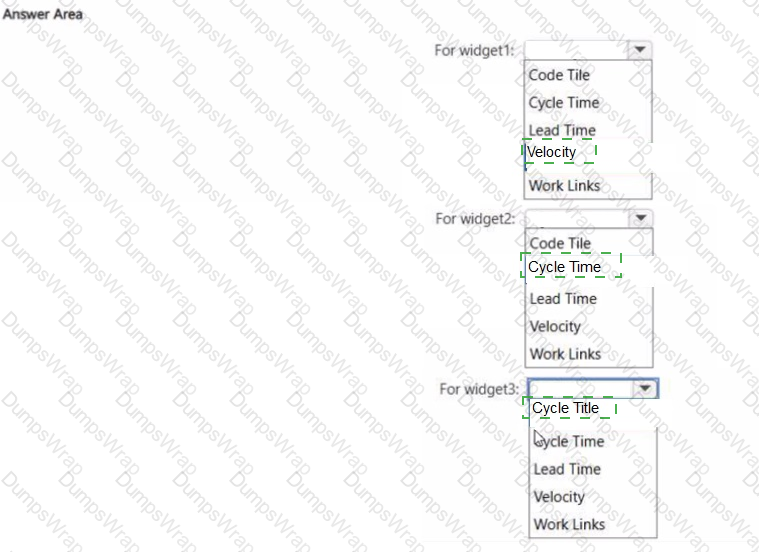This screenshot has height=552, width=759.
Task: Select Code Tile in the widget2 list
Action: (560, 243)
